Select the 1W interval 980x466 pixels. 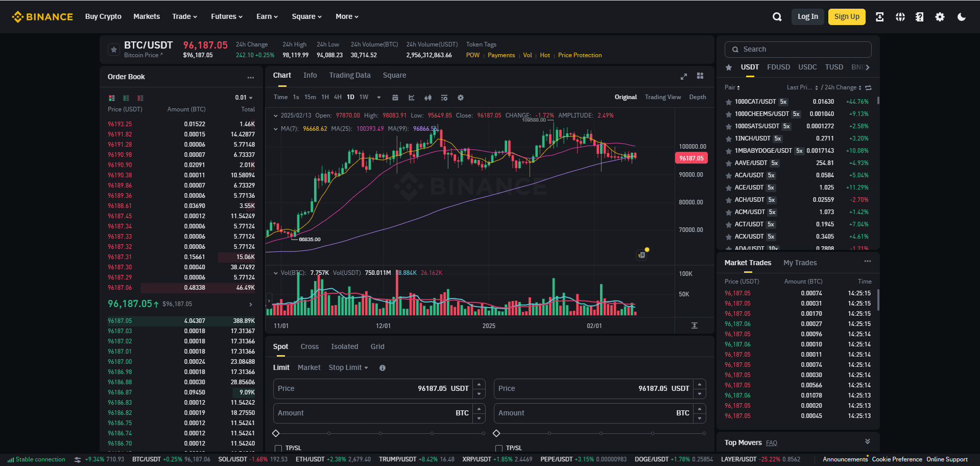(x=364, y=97)
